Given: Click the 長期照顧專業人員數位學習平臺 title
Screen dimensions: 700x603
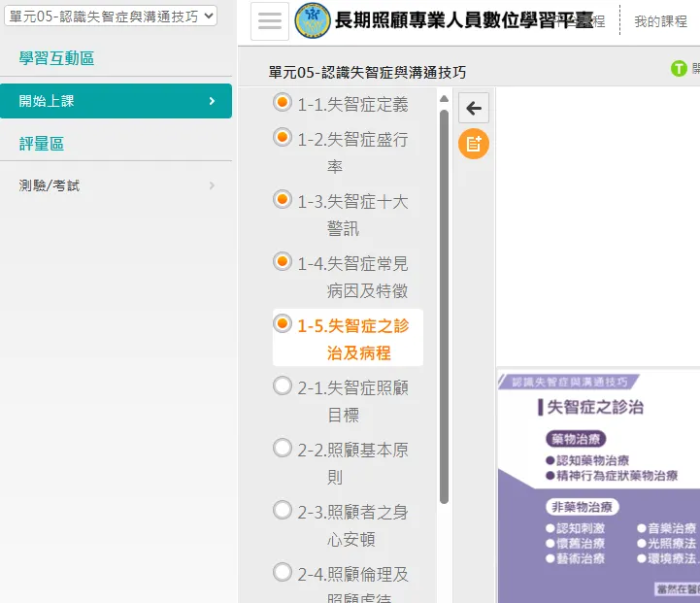Looking at the screenshot, I should [464, 20].
